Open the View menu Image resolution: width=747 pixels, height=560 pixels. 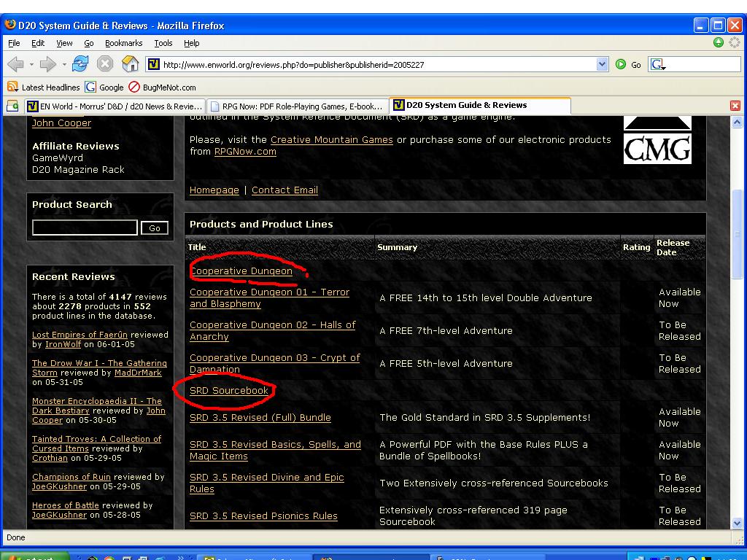tap(64, 43)
